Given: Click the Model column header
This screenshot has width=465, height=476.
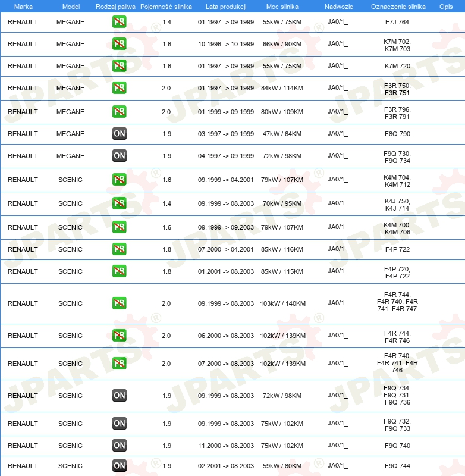Looking at the screenshot, I should coord(71,7).
